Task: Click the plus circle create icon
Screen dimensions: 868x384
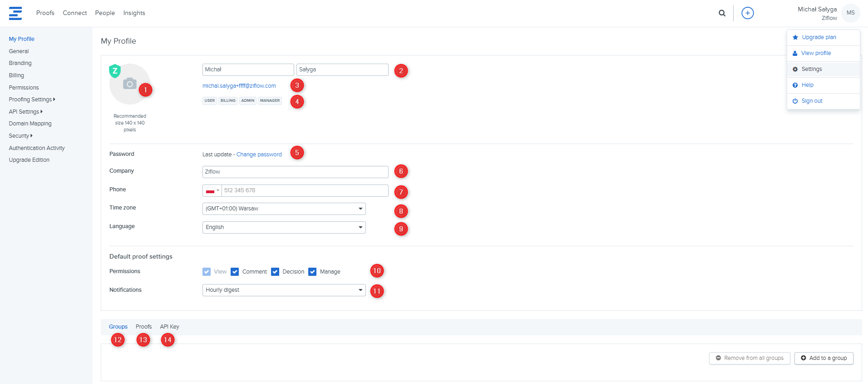Action: [x=747, y=13]
